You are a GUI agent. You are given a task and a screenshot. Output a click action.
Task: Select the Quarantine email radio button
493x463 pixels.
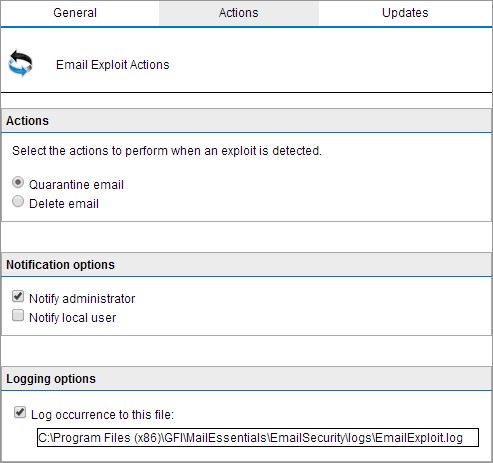coord(18,182)
